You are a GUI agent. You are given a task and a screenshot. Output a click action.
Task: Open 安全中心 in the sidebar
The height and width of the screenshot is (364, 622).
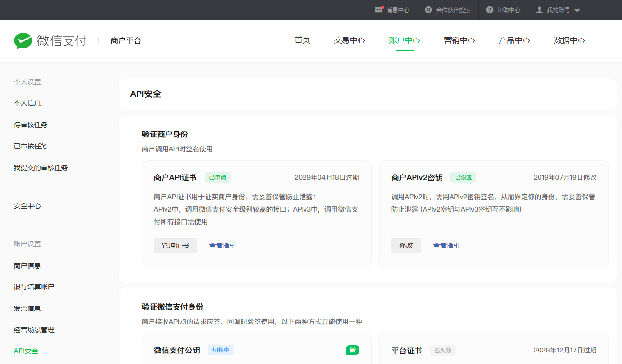pos(28,206)
